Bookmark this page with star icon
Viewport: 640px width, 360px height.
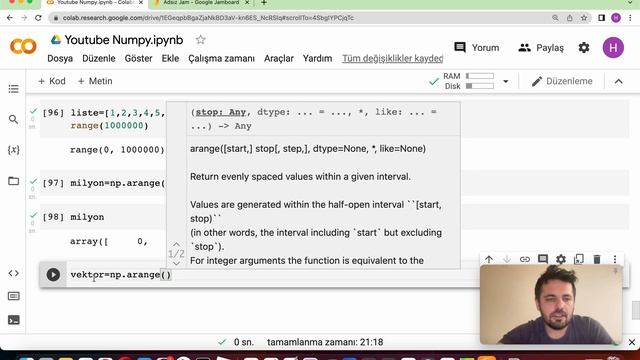pyautogui.click(x=584, y=18)
